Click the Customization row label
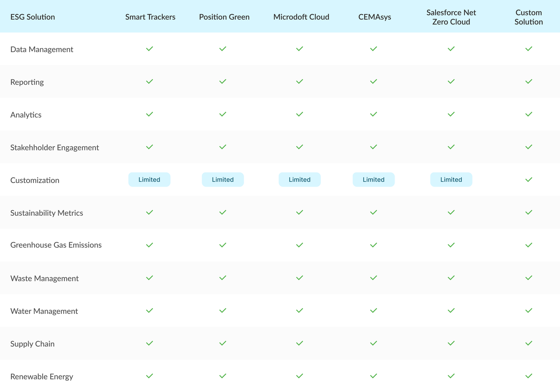 (x=35, y=180)
